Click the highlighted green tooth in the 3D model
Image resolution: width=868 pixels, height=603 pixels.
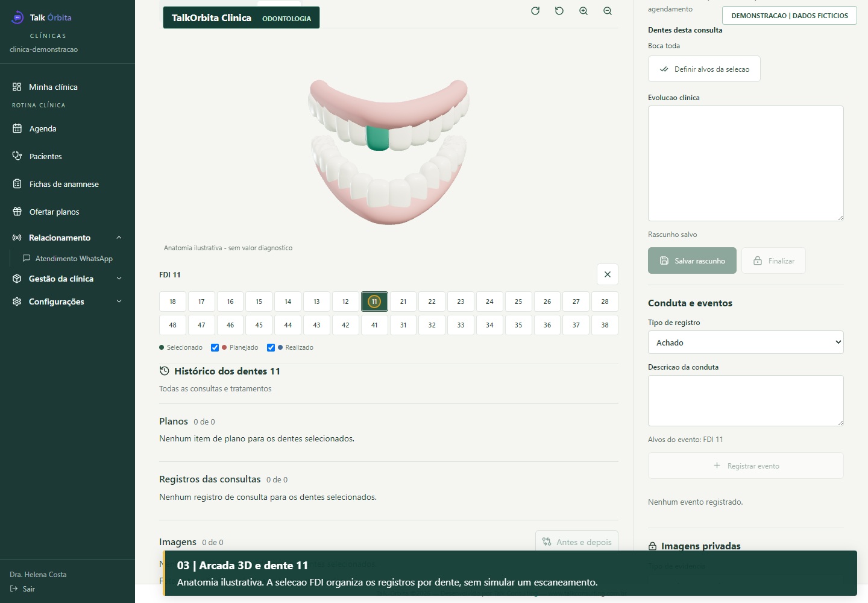click(378, 137)
